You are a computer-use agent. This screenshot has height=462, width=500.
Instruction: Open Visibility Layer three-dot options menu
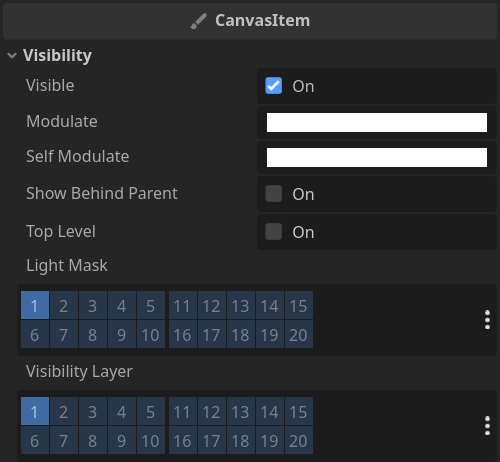pyautogui.click(x=487, y=426)
